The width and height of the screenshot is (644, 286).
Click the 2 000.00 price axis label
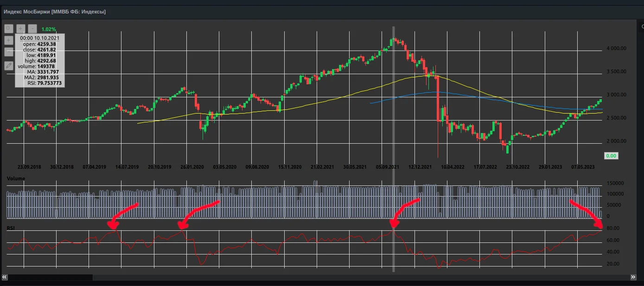(617, 141)
